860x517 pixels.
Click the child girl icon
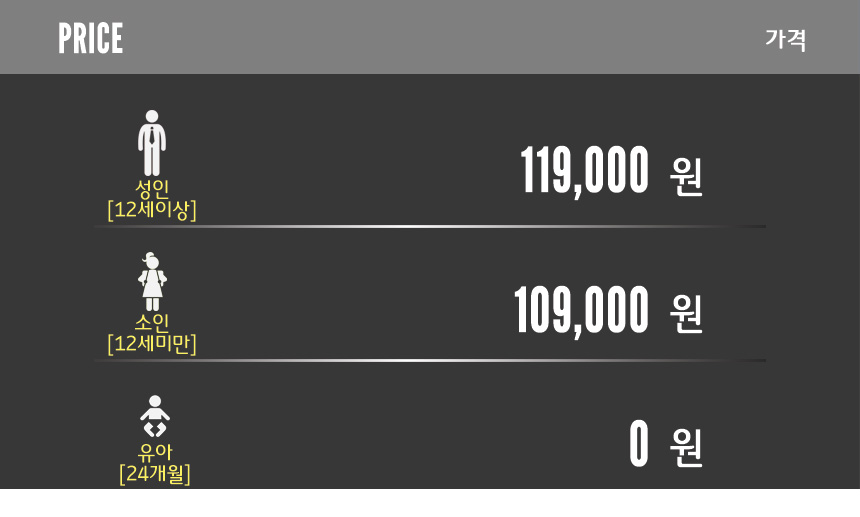[x=152, y=282]
